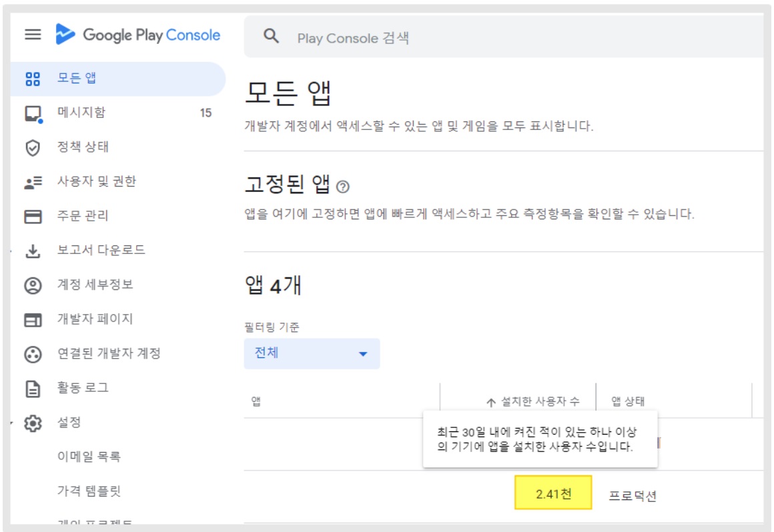Click the 활동 로그 document icon
The height and width of the screenshot is (532, 774).
click(x=33, y=389)
